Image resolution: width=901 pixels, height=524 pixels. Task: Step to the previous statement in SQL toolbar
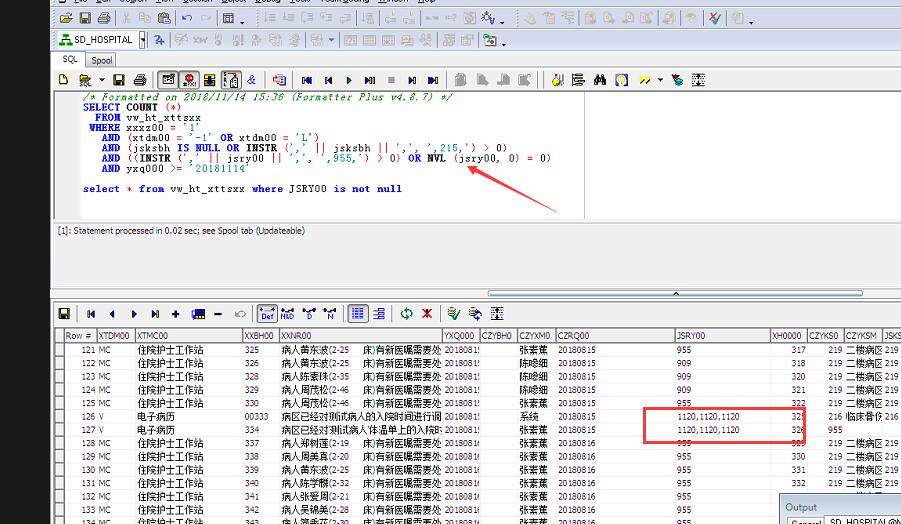(x=328, y=80)
